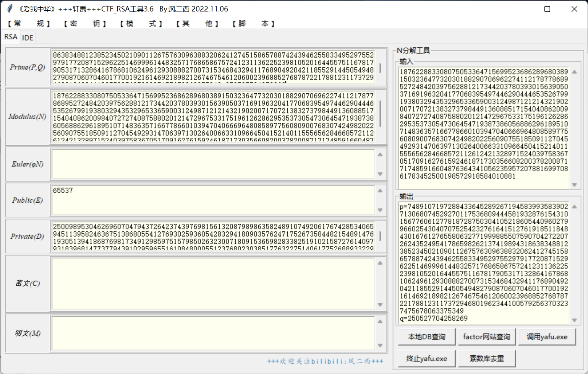
Task: Focus the Modulus(N) text field
Action: (x=213, y=116)
